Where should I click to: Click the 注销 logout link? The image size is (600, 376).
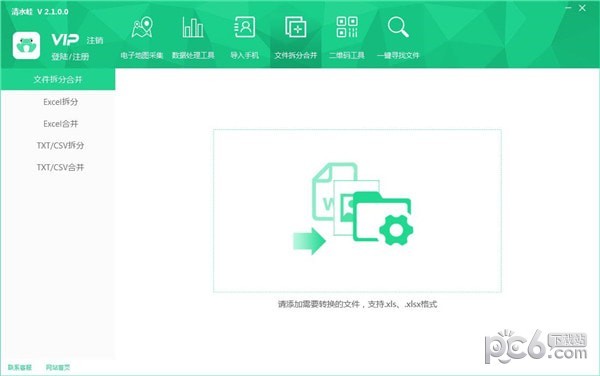point(95,41)
